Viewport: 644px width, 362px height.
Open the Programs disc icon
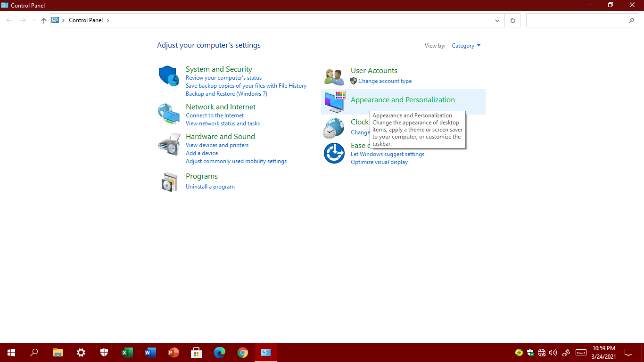pos(169,181)
